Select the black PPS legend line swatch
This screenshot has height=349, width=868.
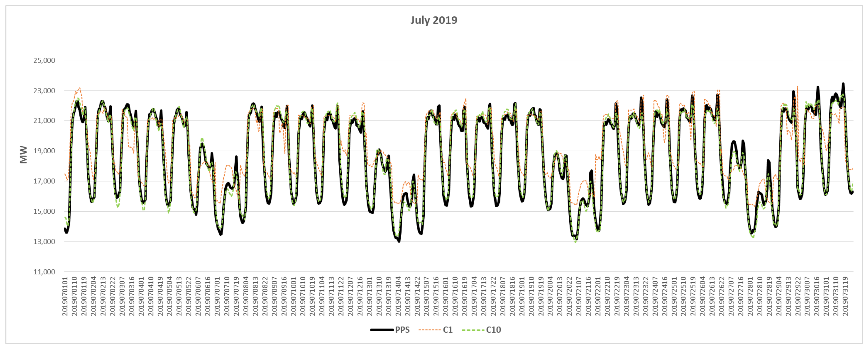point(382,330)
